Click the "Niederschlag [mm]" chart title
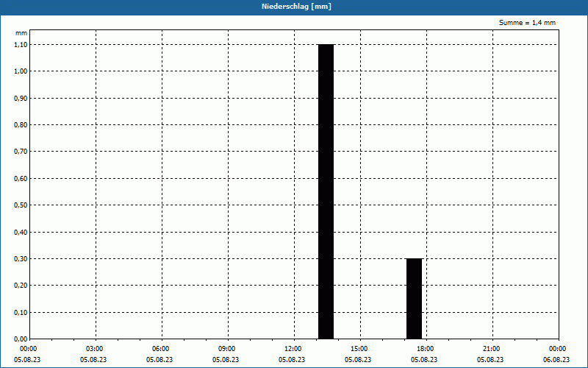The width and height of the screenshot is (588, 368). [x=296, y=7]
